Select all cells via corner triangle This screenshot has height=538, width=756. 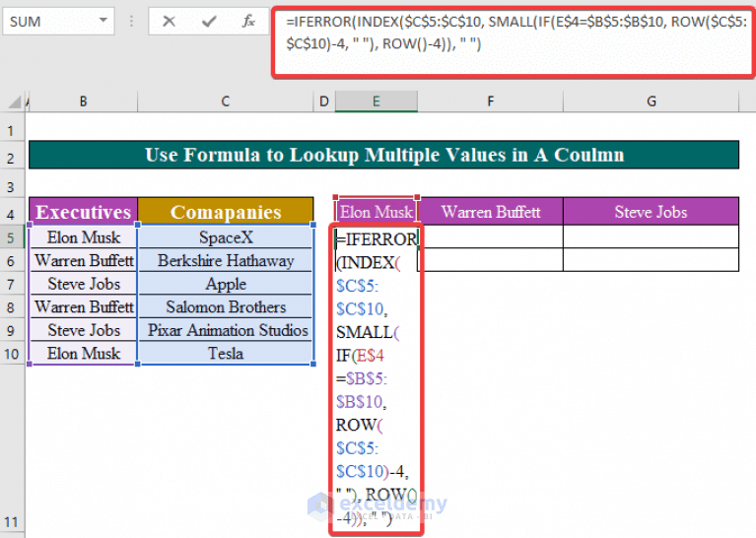(14, 101)
